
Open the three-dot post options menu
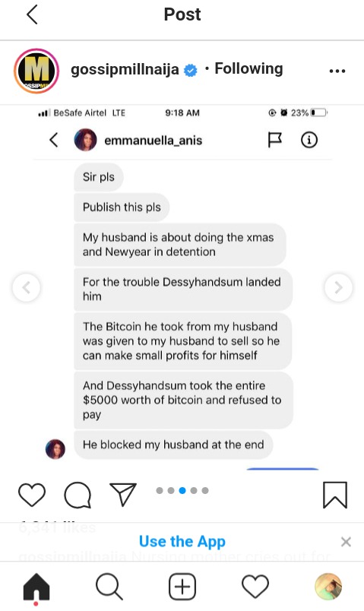pos(337,71)
